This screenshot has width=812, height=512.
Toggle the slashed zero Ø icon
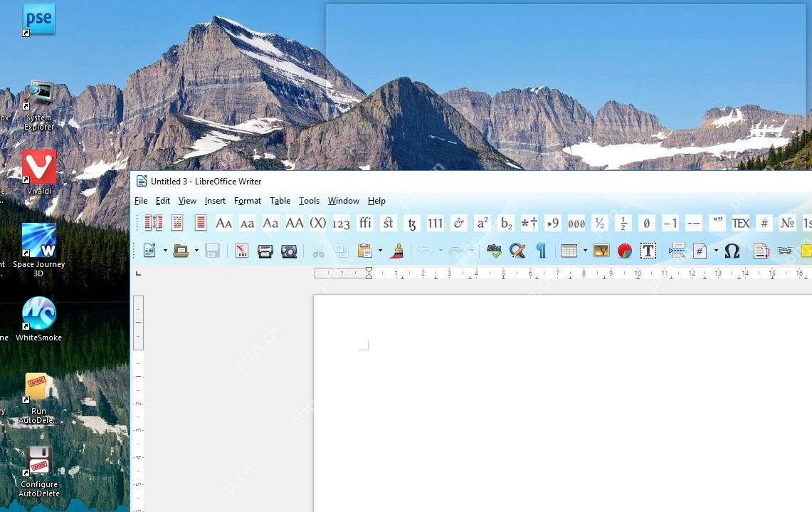coord(646,224)
